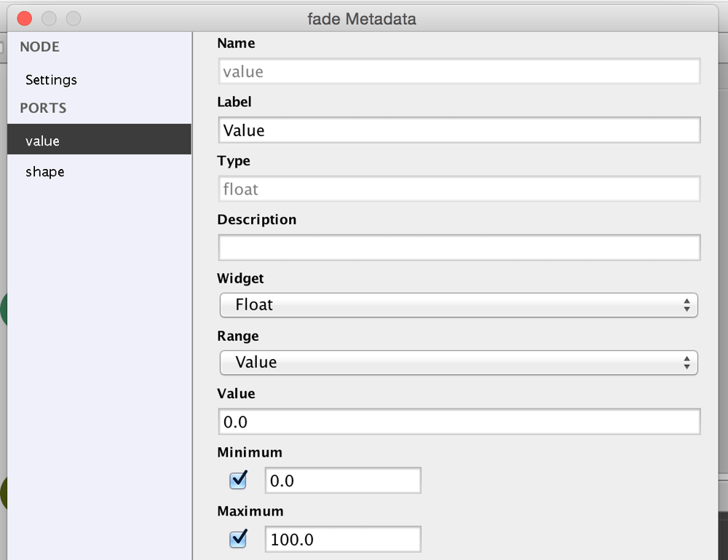Viewport: 728px width, 560px height.
Task: Uncheck the Maximum checkbox
Action: 238,539
